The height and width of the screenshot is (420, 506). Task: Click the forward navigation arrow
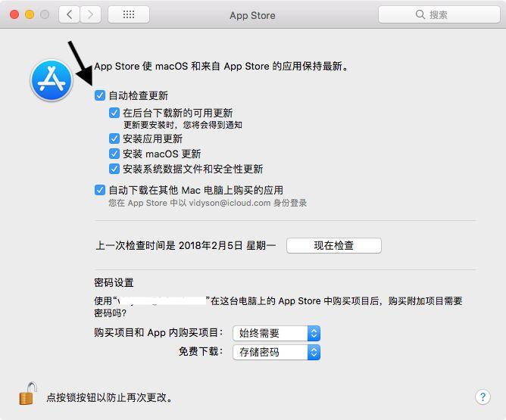coord(91,14)
